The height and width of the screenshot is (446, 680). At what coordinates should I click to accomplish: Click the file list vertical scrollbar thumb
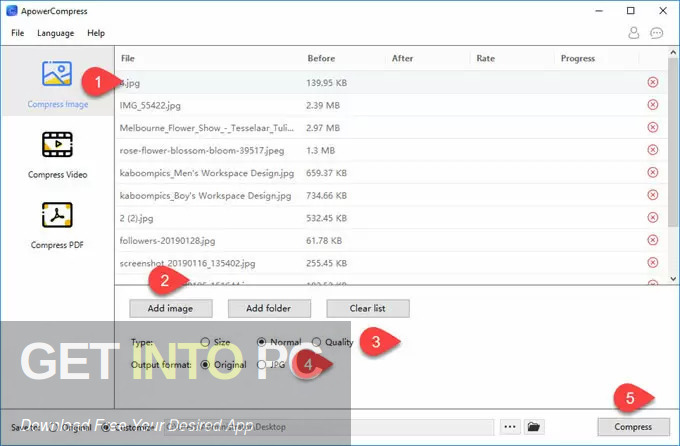point(673,141)
